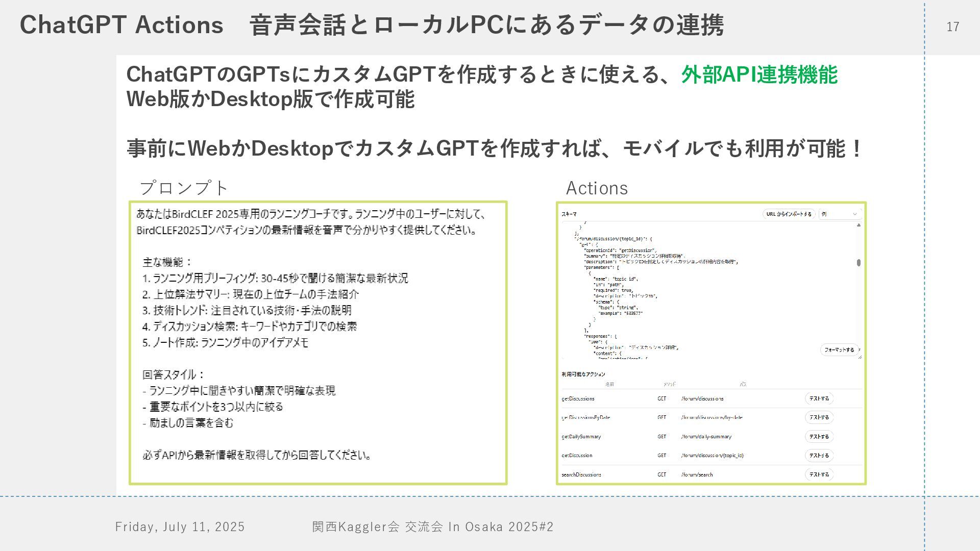Click the footer '関西Kaggler会 交流会 In Osaka 2025#2'
Screen dimensions: 980x551
click(433, 527)
